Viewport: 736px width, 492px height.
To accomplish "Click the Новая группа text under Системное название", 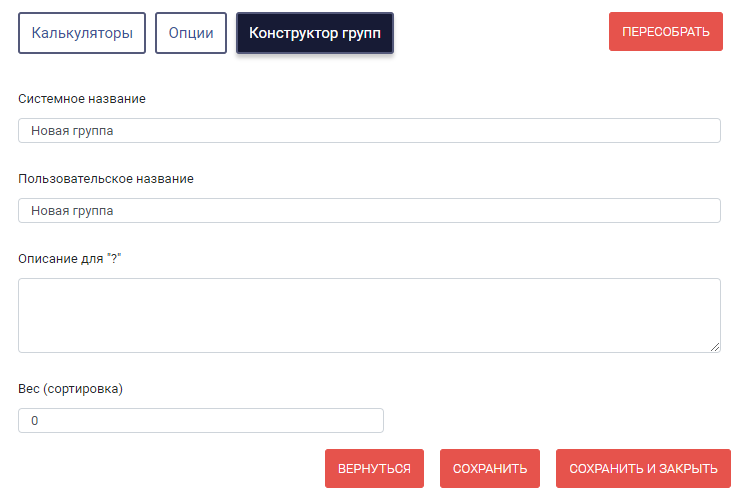I will pyautogui.click(x=72, y=131).
